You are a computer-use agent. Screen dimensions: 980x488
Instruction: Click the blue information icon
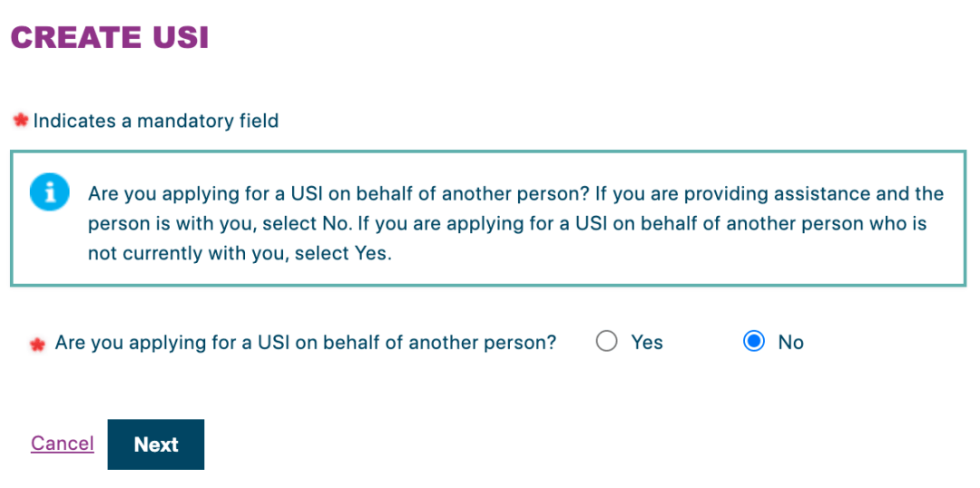45,193
